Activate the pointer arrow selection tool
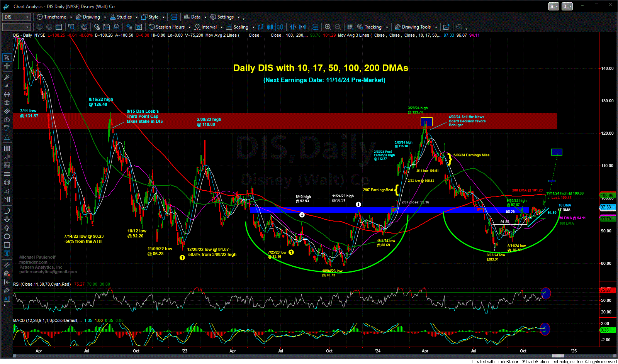The width and height of the screenshot is (618, 364). pyautogui.click(x=7, y=58)
